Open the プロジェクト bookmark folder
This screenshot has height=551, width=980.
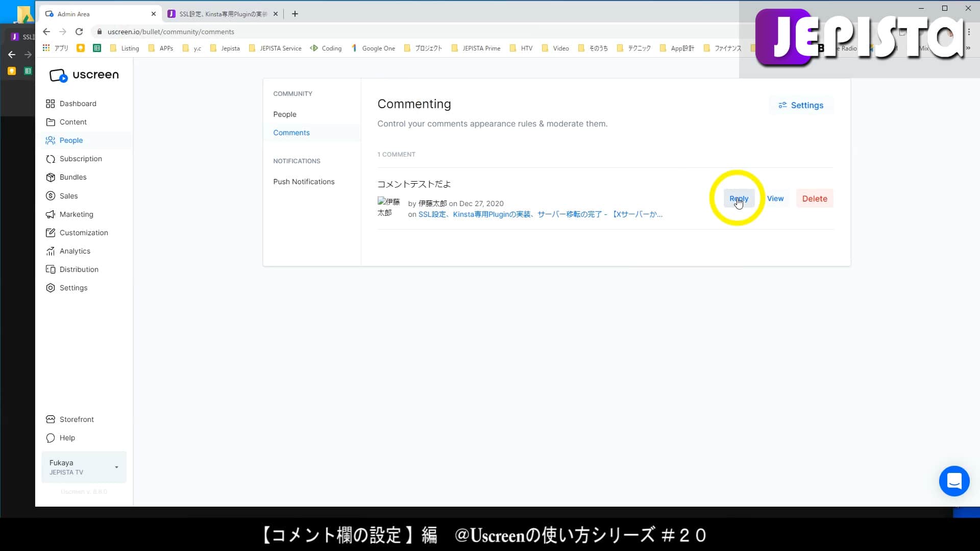[x=423, y=48]
